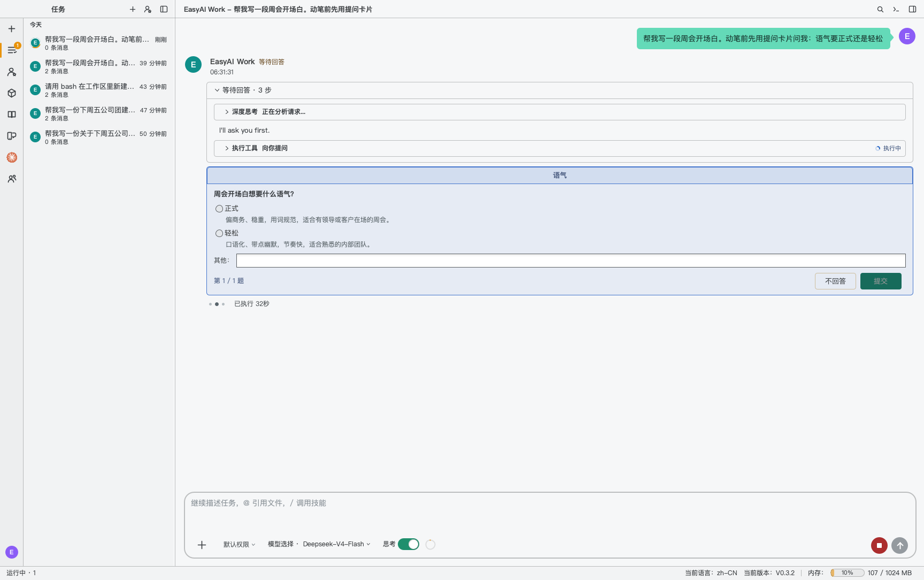Screen dimensions: 924x580
Task: Open the bash 工作区 task from 43 分钟前
Action: 99,90
